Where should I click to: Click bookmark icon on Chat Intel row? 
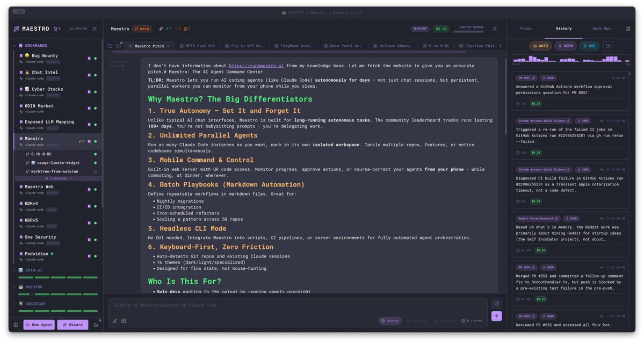(x=89, y=75)
